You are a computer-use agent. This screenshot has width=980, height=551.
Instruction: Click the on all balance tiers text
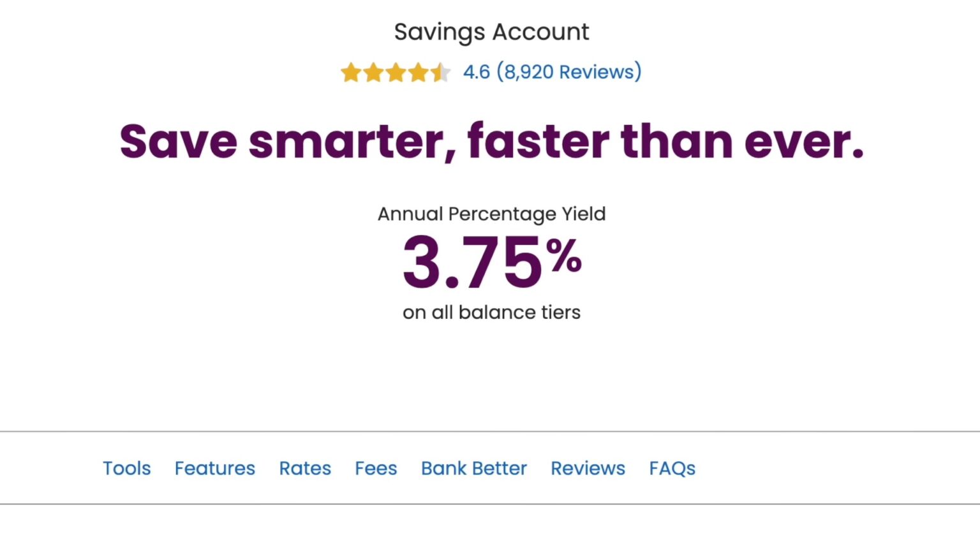(x=491, y=312)
